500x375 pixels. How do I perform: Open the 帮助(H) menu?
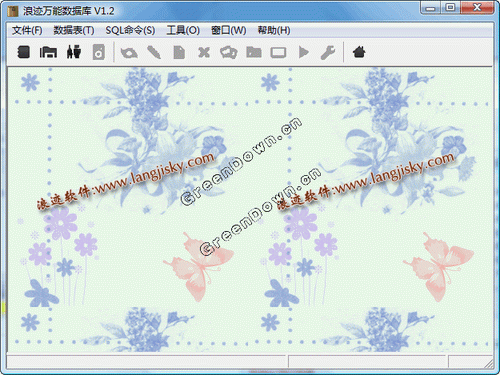pyautogui.click(x=274, y=30)
